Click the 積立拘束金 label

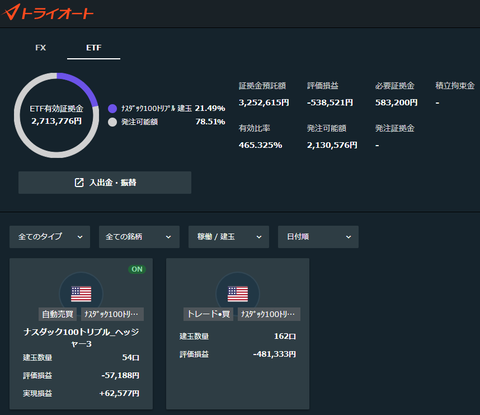(x=455, y=86)
